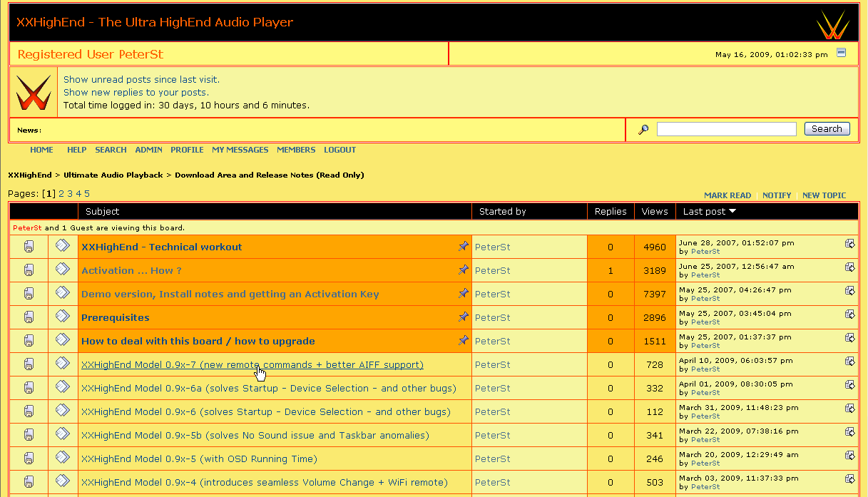The width and height of the screenshot is (868, 497).
Task: Click the Search button
Action: pos(827,129)
